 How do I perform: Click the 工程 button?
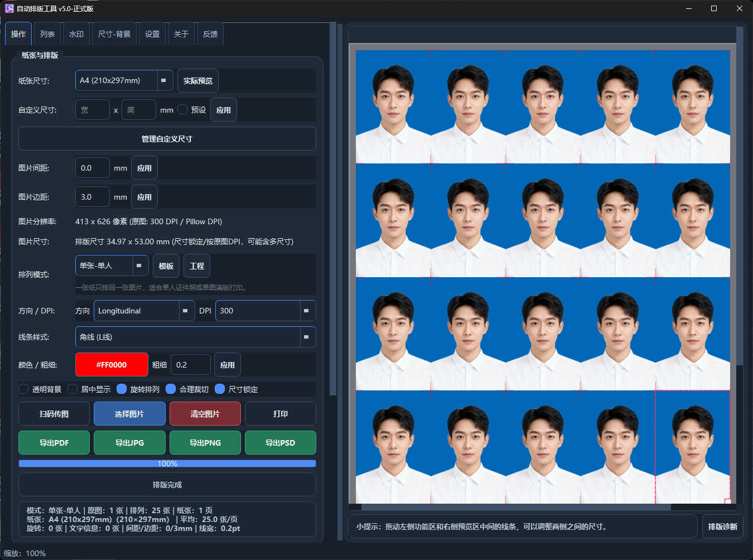click(x=197, y=266)
